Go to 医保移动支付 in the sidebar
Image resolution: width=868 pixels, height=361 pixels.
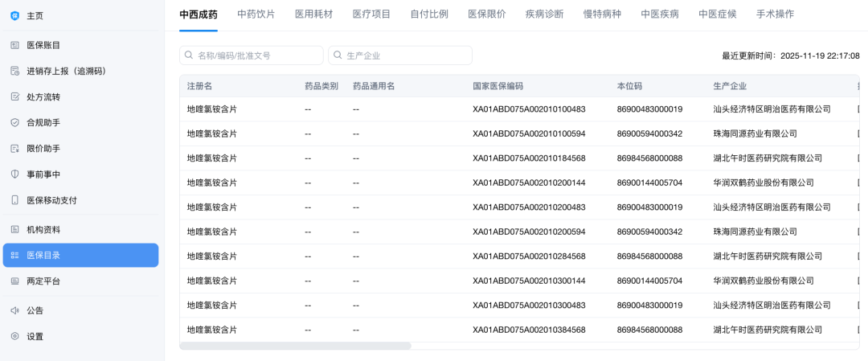[81, 200]
